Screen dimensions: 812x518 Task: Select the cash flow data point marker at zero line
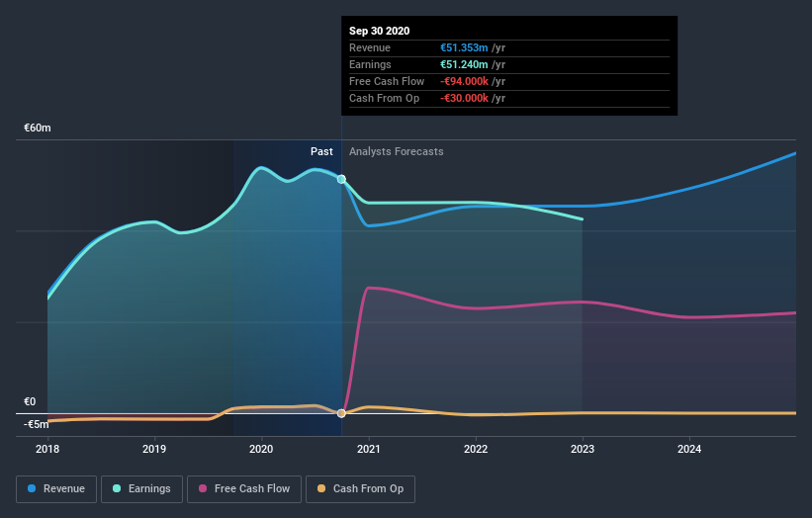tap(341, 413)
